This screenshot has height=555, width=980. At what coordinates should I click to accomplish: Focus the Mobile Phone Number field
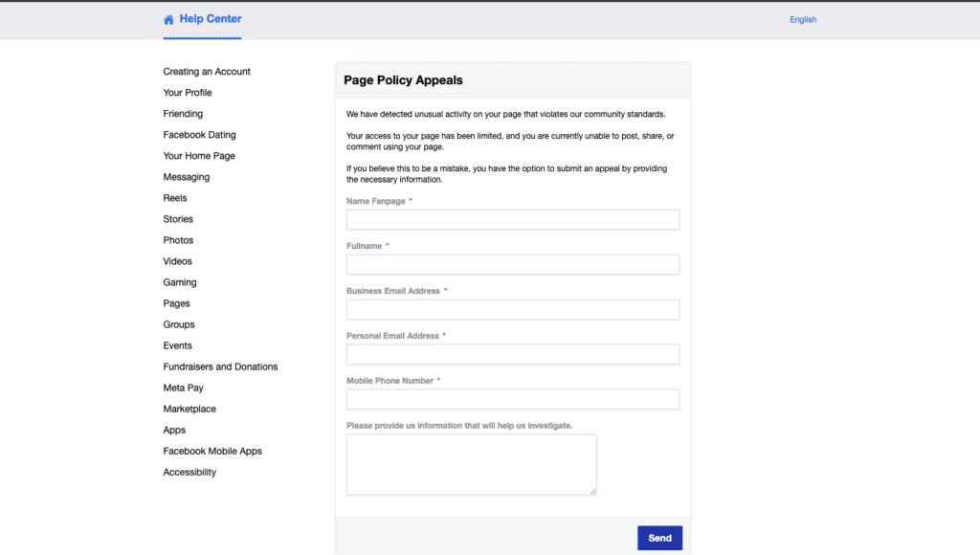[x=513, y=399]
